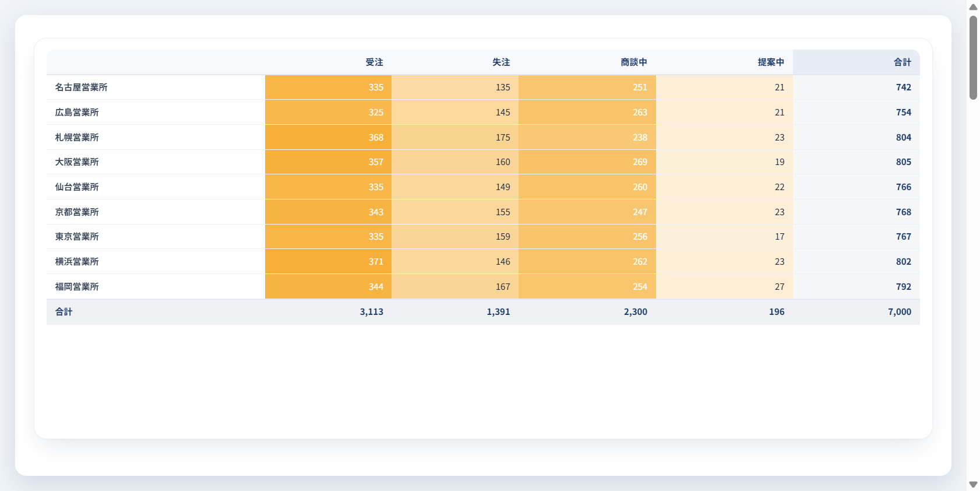Click the scrollbar up arrow
The height and width of the screenshot is (491, 980).
(973, 7)
